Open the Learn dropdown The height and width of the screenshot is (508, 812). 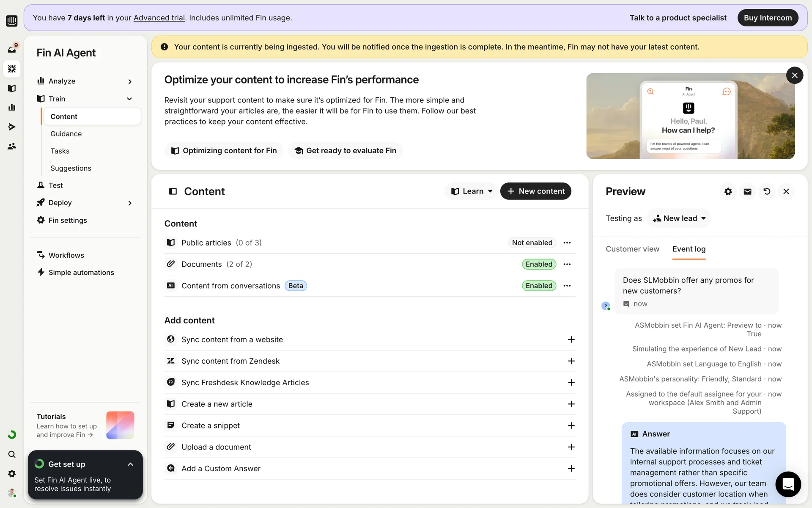pyautogui.click(x=472, y=191)
